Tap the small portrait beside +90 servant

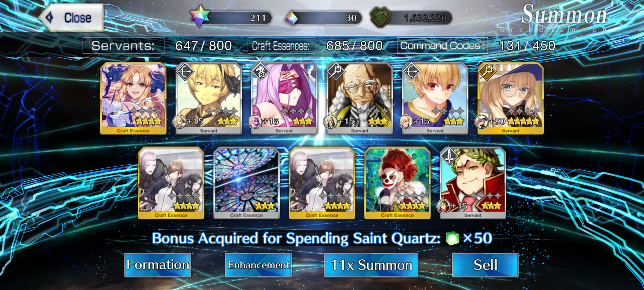coord(481,122)
